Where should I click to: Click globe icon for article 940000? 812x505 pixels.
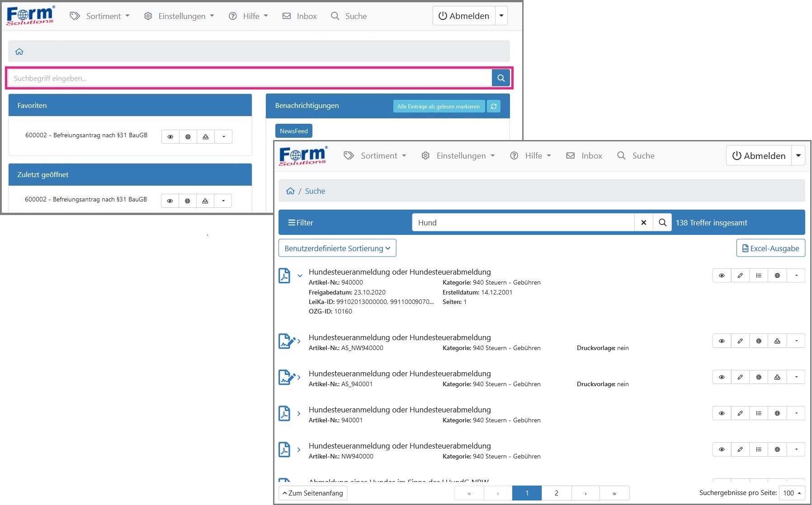click(777, 276)
